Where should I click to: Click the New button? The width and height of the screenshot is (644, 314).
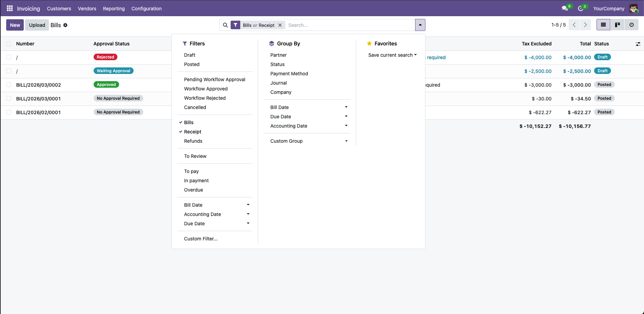click(x=15, y=25)
